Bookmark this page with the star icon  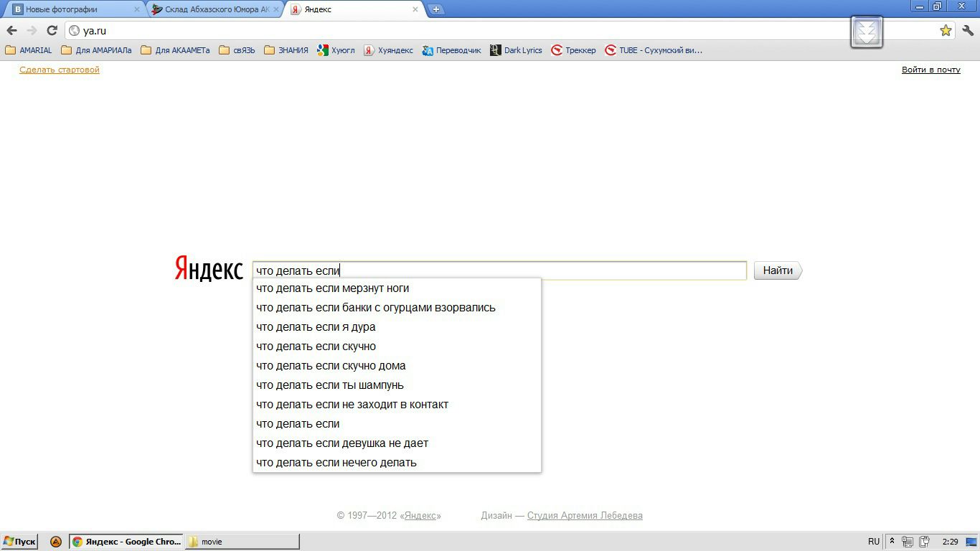click(946, 30)
